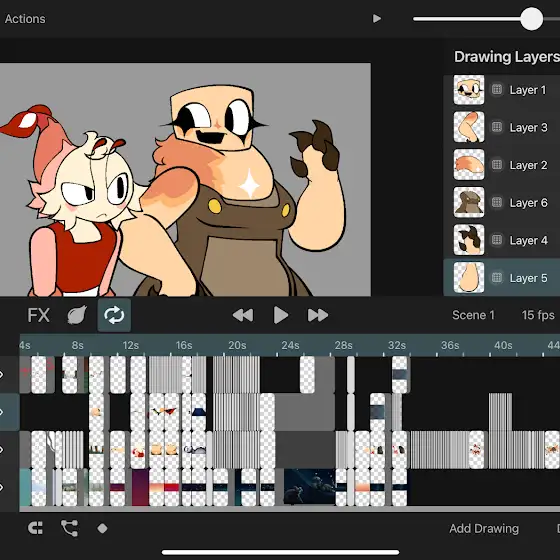Viewport: 560px width, 560px height.
Task: Open the Actions menu
Action: (25, 19)
